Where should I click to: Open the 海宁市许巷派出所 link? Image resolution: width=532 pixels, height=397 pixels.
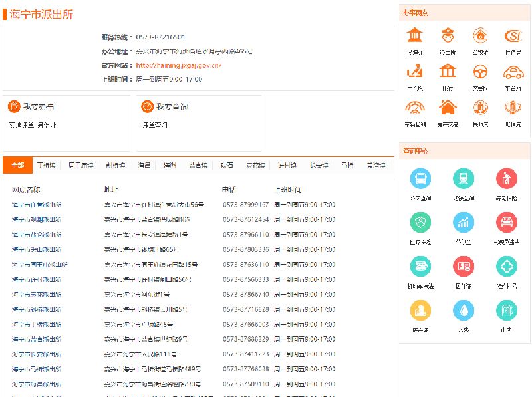pos(37,205)
